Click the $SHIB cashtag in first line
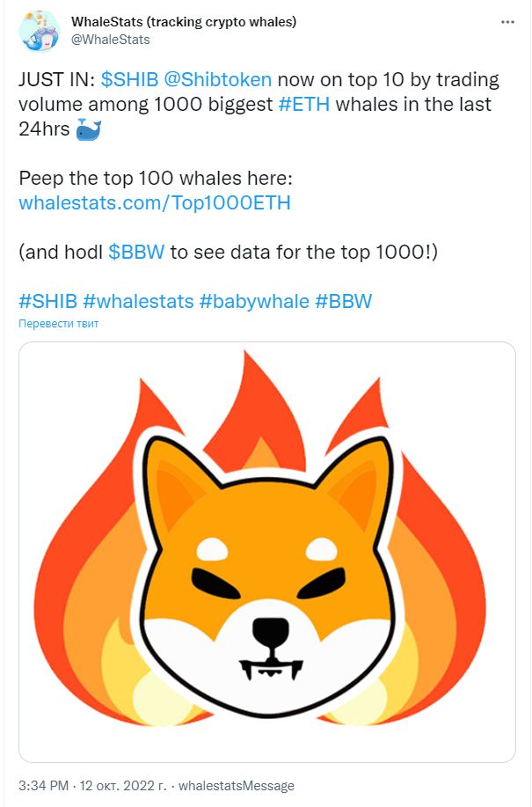The height and width of the screenshot is (807, 532). point(129,80)
